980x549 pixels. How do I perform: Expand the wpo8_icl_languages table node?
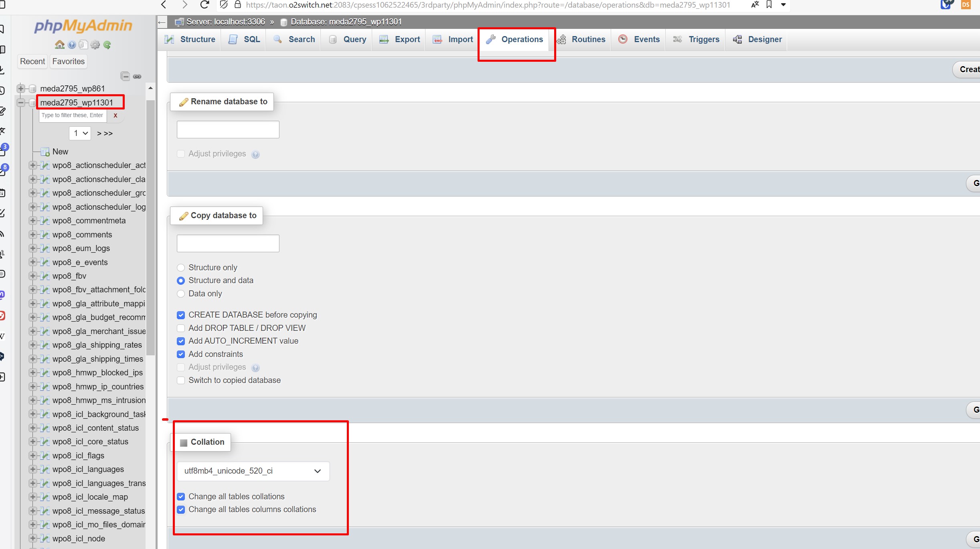[x=33, y=469]
